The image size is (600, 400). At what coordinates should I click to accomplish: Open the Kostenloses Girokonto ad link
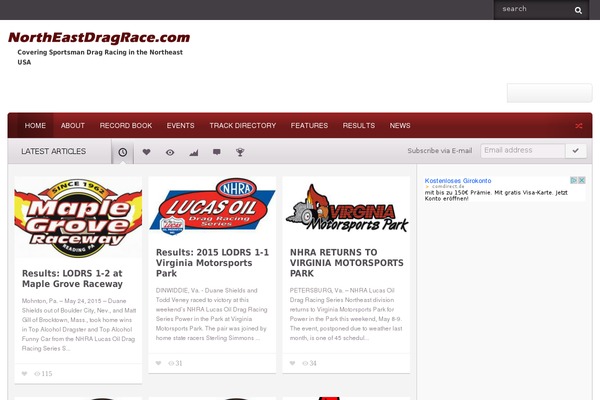[x=458, y=181]
